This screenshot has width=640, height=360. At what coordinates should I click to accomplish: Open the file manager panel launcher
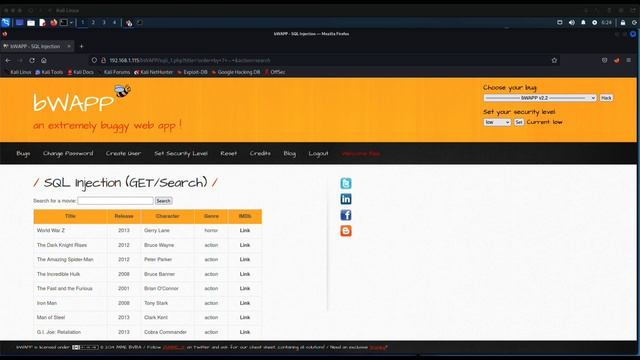click(31, 22)
